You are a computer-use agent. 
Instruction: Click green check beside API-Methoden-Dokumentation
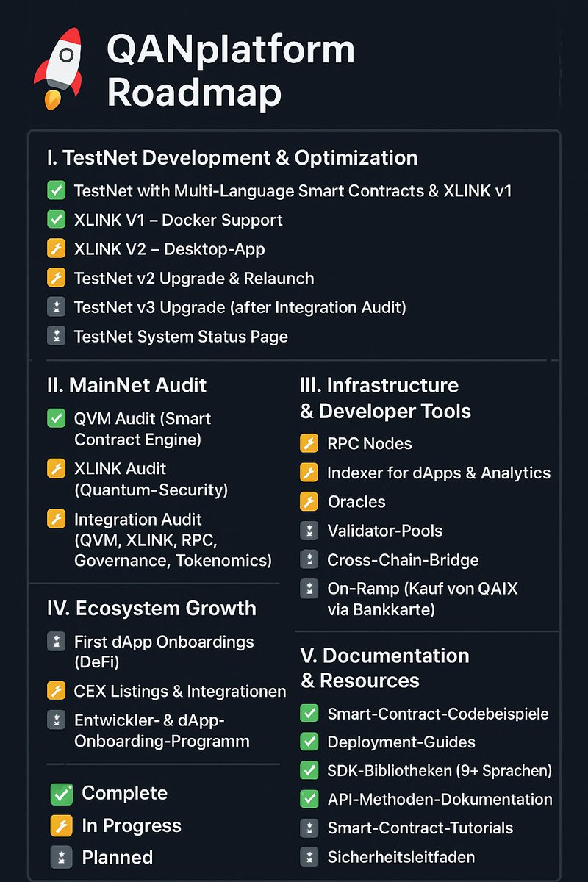[x=309, y=799]
